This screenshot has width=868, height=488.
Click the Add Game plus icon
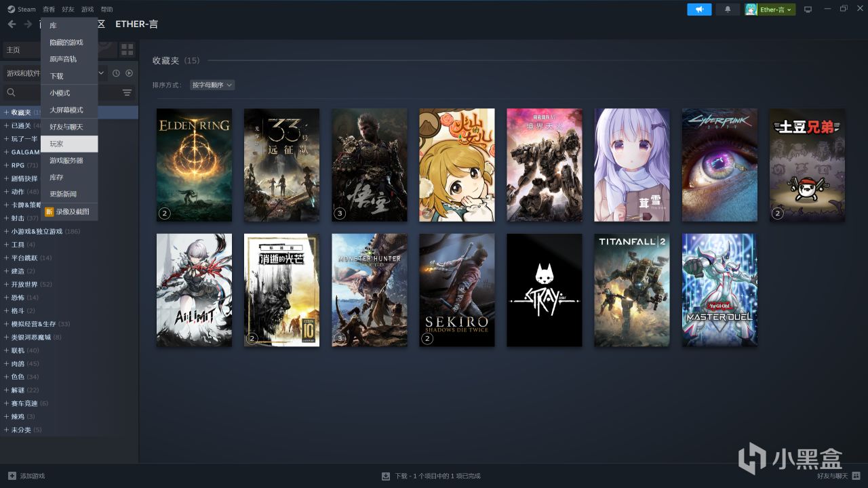[x=12, y=476]
